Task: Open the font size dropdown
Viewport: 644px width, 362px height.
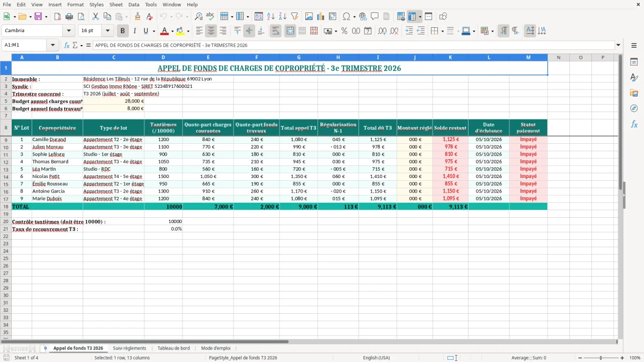Action: (108, 31)
